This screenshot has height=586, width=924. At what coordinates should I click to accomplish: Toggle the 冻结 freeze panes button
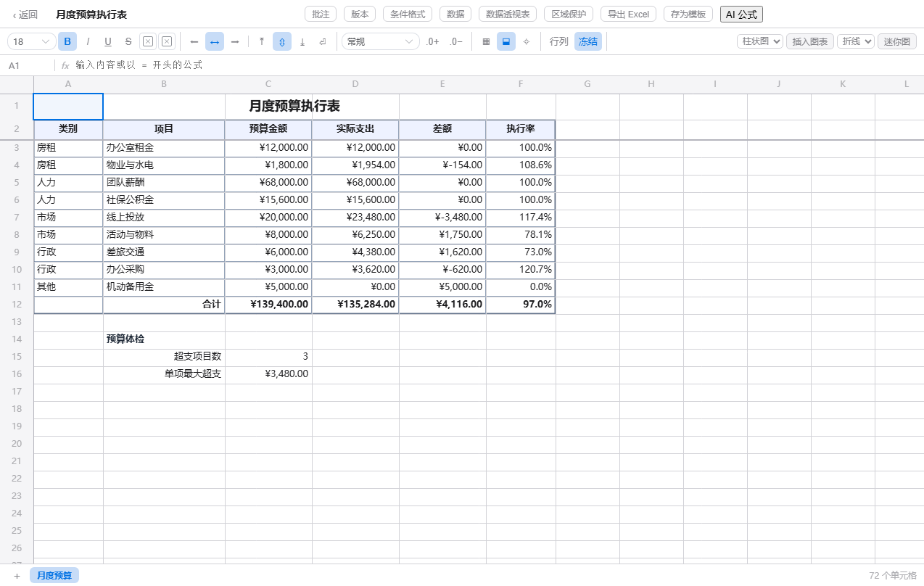coord(588,41)
